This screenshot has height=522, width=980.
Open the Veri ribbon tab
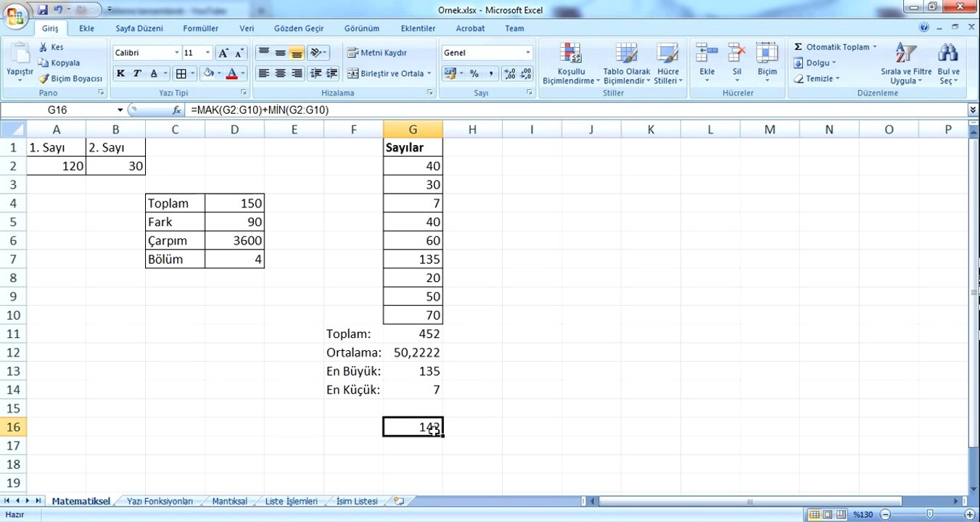coord(247,28)
